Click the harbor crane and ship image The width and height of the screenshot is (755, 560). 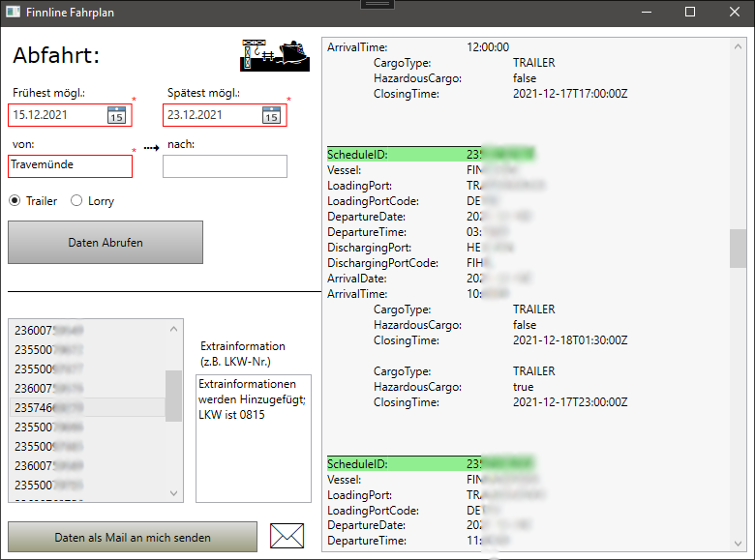[276, 55]
